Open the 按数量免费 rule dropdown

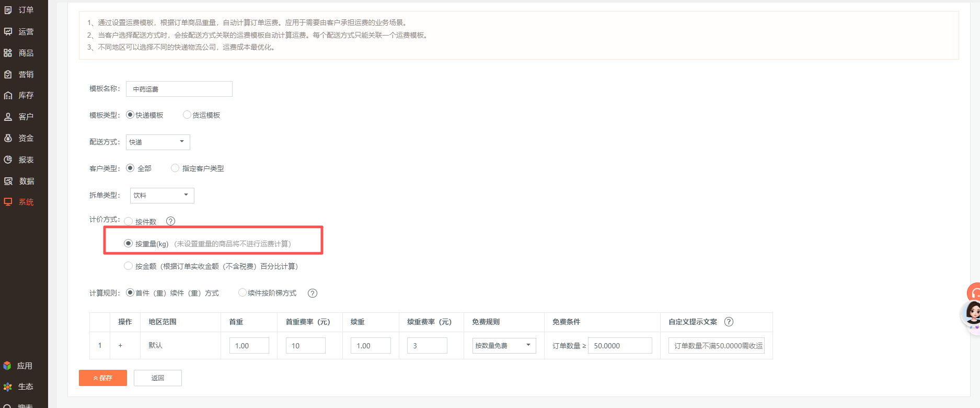point(504,346)
